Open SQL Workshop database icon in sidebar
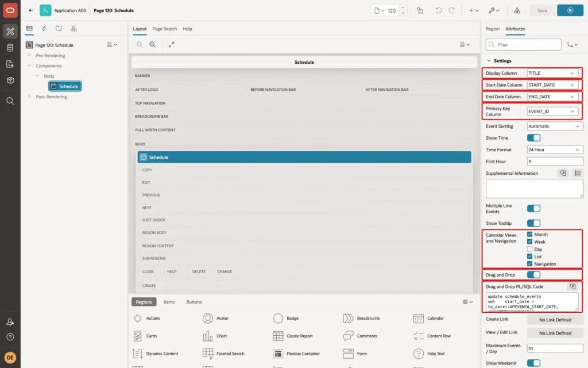The image size is (588, 368). coord(10,48)
